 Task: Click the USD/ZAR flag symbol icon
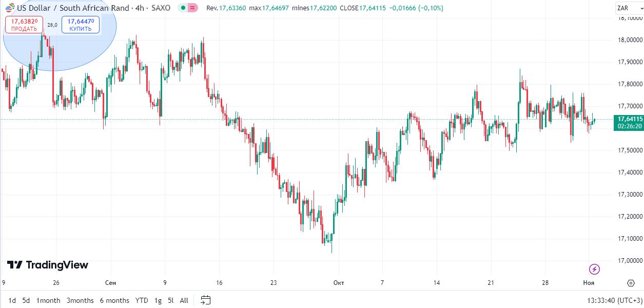(10, 8)
